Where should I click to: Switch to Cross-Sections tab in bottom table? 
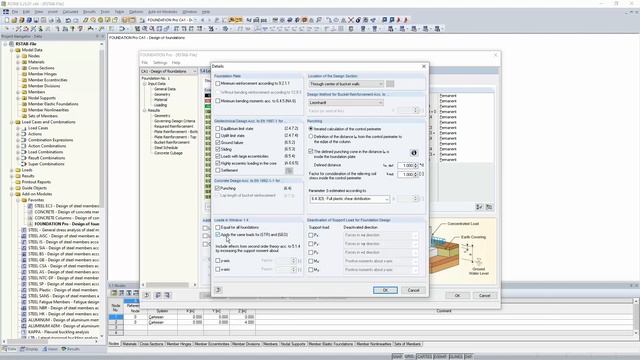click(151, 344)
